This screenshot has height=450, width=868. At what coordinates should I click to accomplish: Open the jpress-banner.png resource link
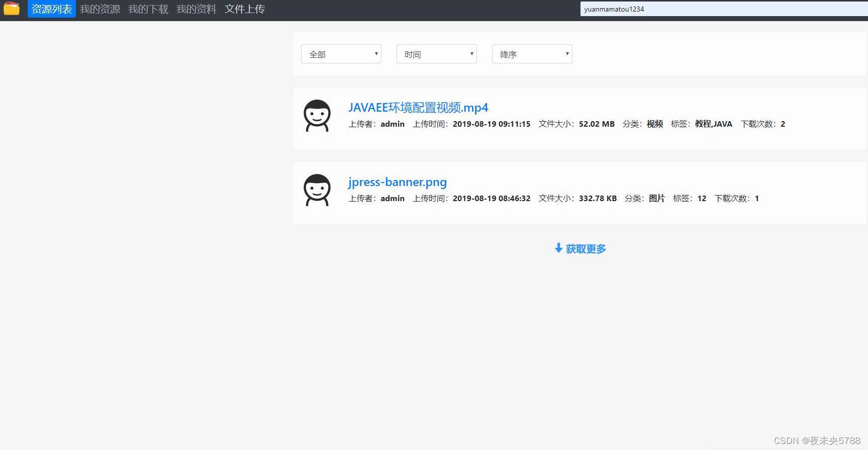tap(398, 182)
